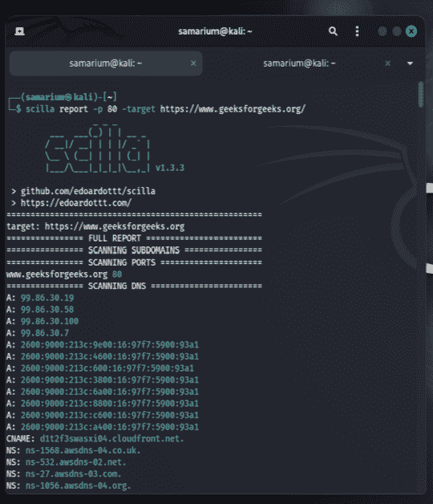Maximize the terminal window
Viewport: 433px width, 504px height.
tap(397, 31)
